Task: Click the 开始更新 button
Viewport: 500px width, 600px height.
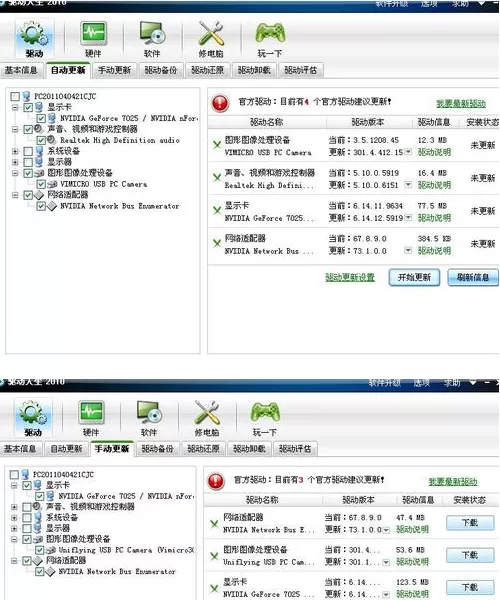Action: (414, 277)
